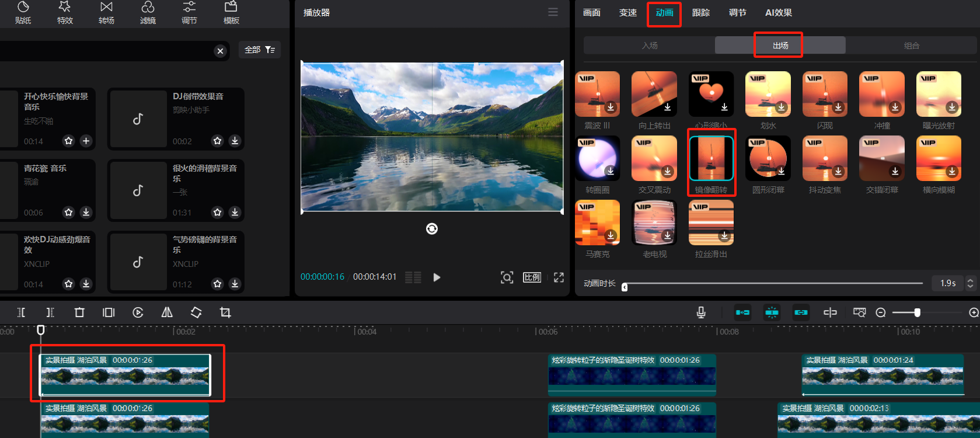Viewport: 980px width, 438px height.
Task: Play the video in the player
Action: click(x=437, y=277)
